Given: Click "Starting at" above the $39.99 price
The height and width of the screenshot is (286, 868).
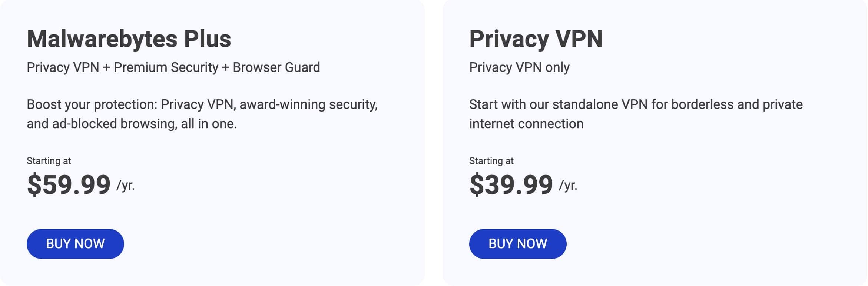Looking at the screenshot, I should coord(491,161).
